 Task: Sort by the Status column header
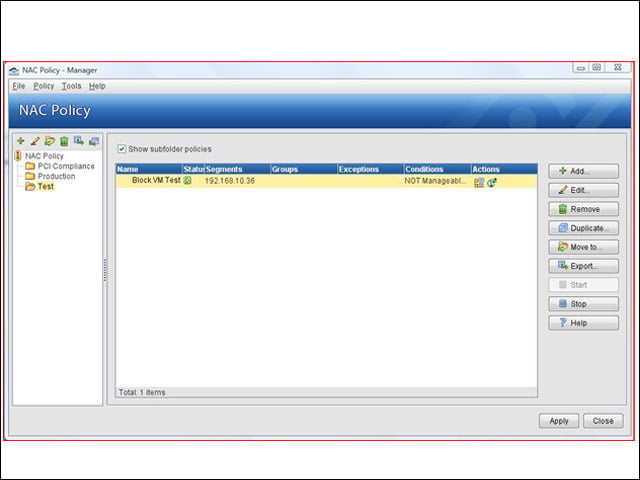point(193,169)
